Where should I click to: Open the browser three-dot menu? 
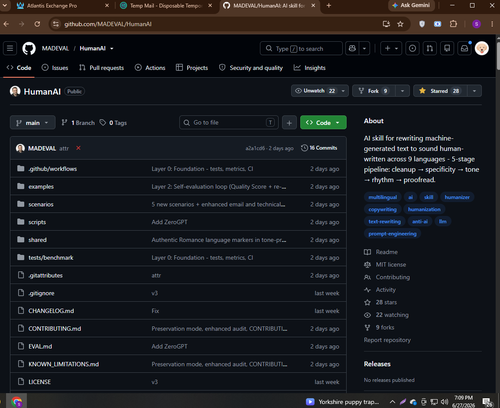[492, 24]
